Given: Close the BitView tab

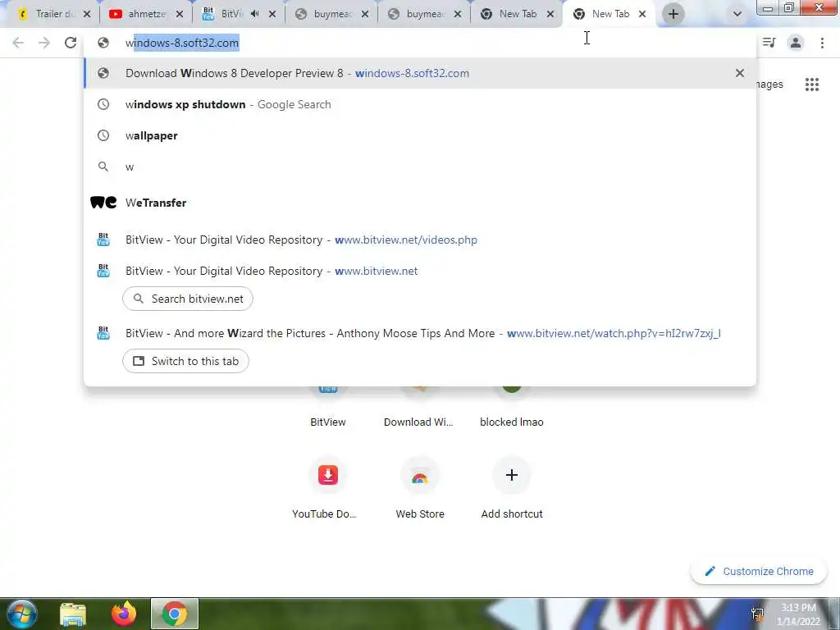Looking at the screenshot, I should 272,15.
